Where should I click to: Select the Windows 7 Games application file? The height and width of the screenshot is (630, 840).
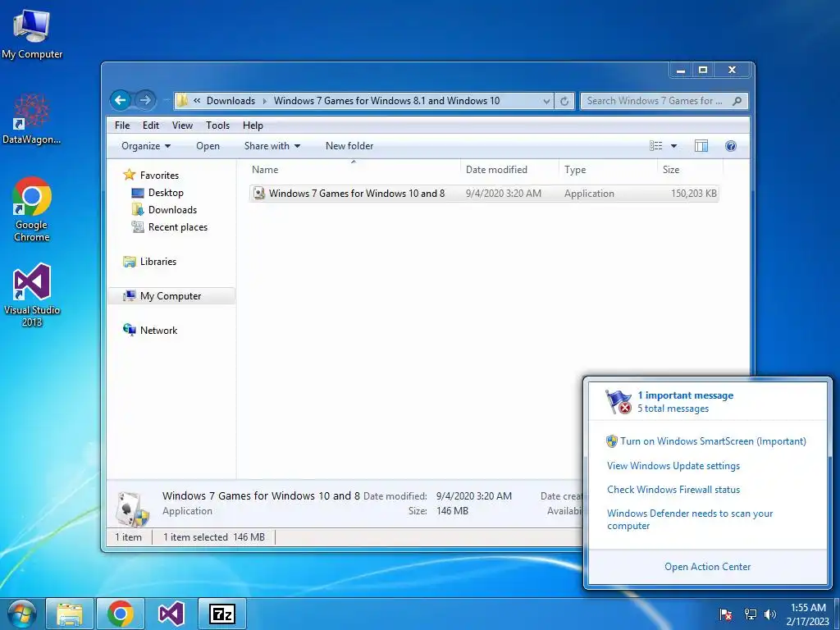tap(484, 194)
